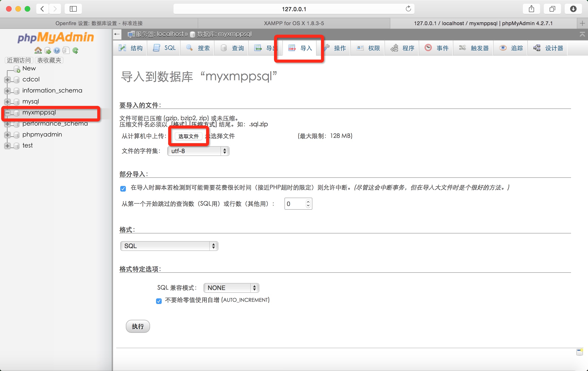Screen dimensions: 588x371
Task: Create a New database from tree
Action: (29, 68)
